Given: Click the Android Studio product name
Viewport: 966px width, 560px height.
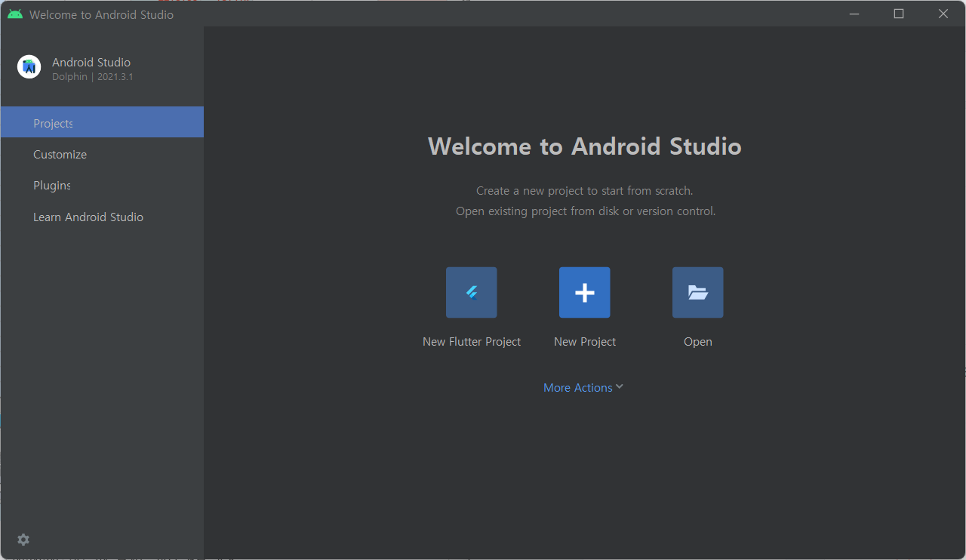Looking at the screenshot, I should pos(91,62).
